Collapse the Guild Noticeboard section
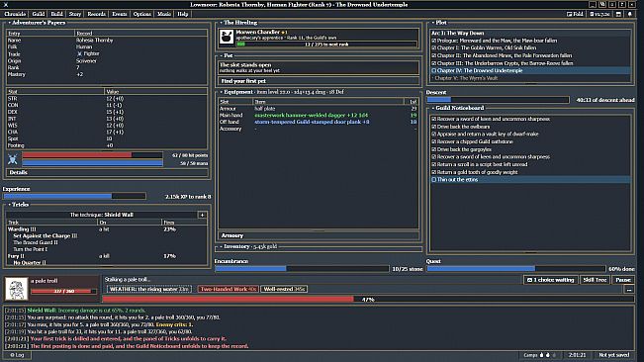The width and height of the screenshot is (644, 362). point(433,108)
